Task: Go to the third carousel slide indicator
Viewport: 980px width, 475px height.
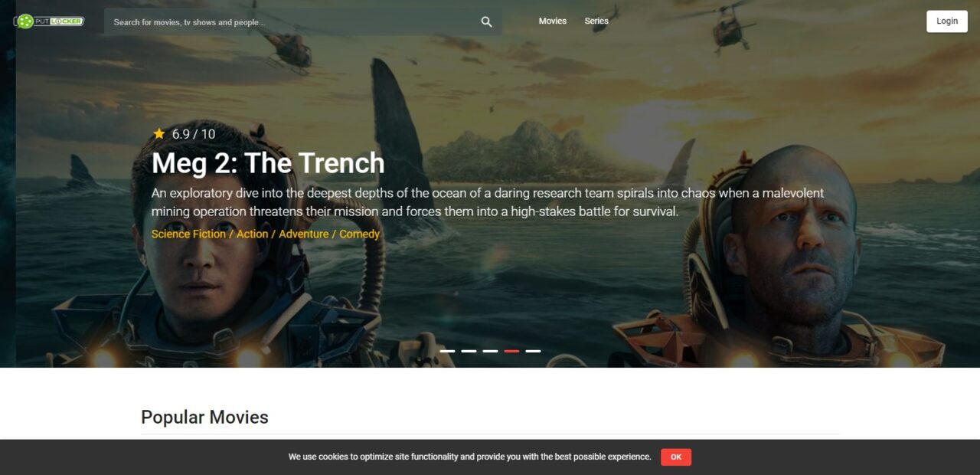Action: [x=491, y=351]
